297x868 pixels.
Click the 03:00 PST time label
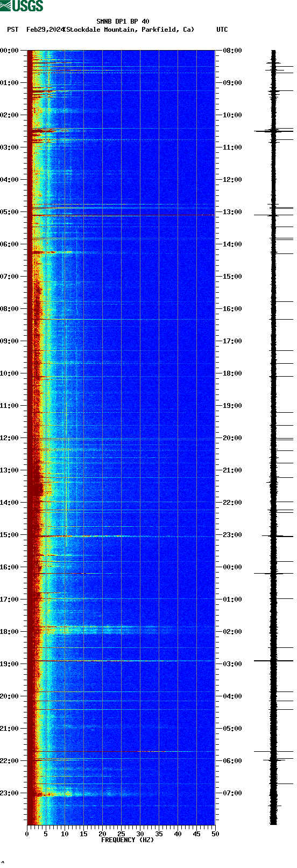[9, 147]
